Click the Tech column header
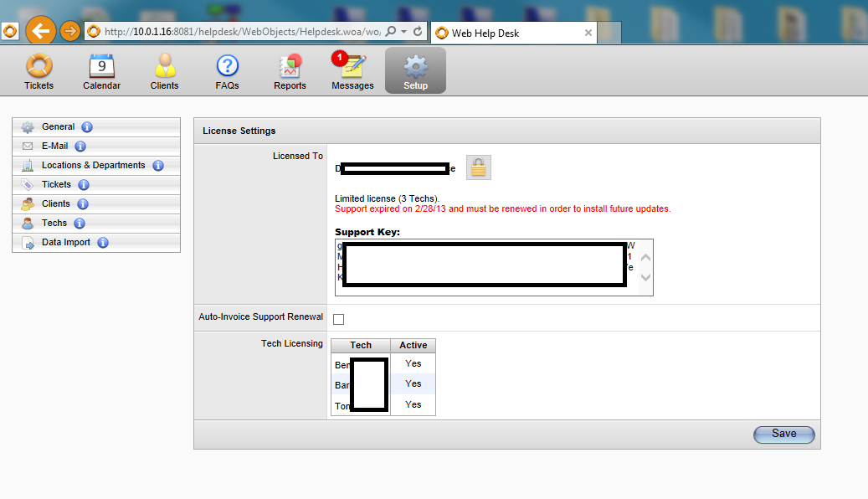The height and width of the screenshot is (499, 868). (361, 346)
